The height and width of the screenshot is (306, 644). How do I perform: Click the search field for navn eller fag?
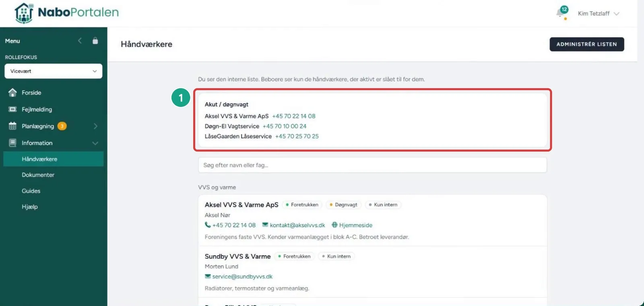[x=373, y=165]
